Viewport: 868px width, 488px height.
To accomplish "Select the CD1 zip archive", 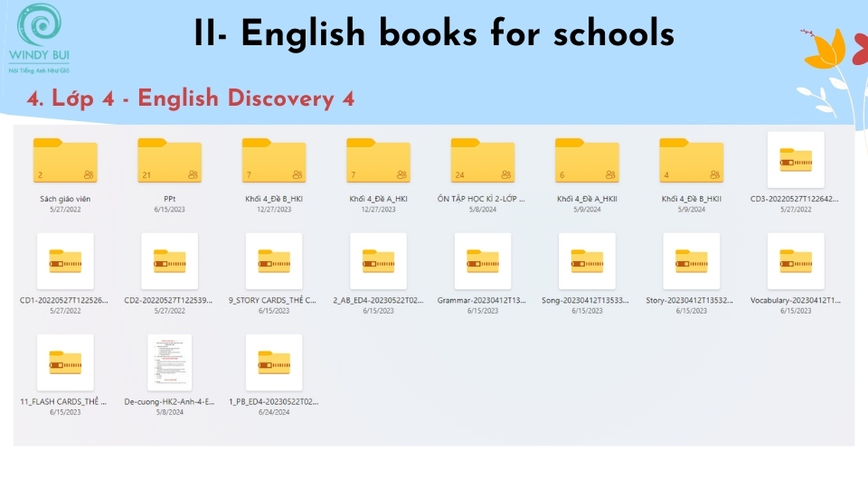I will pyautogui.click(x=65, y=261).
